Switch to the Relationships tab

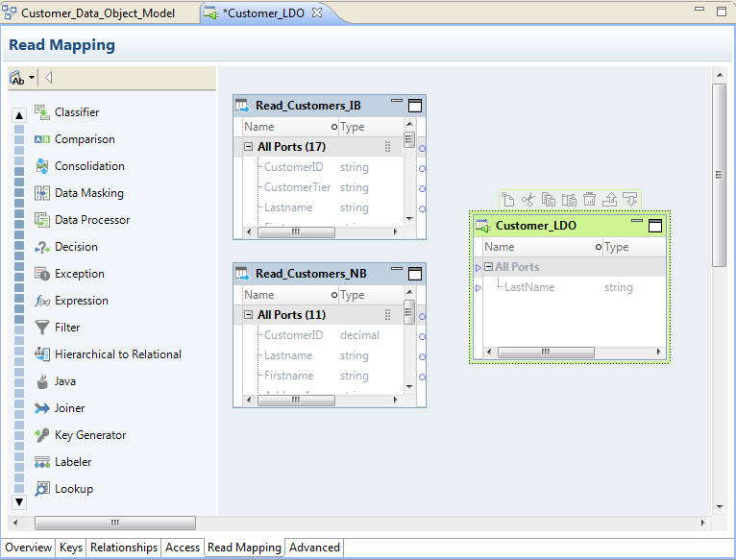point(124,548)
